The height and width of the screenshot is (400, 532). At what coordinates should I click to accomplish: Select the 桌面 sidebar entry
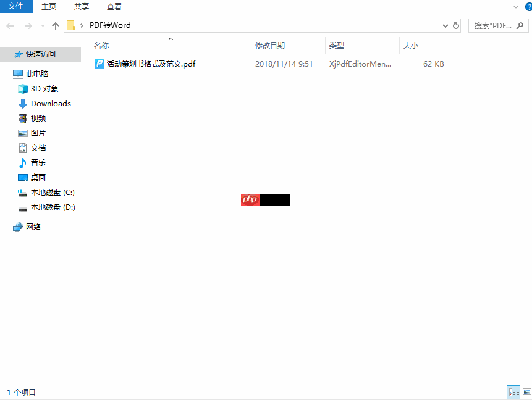tap(37, 177)
